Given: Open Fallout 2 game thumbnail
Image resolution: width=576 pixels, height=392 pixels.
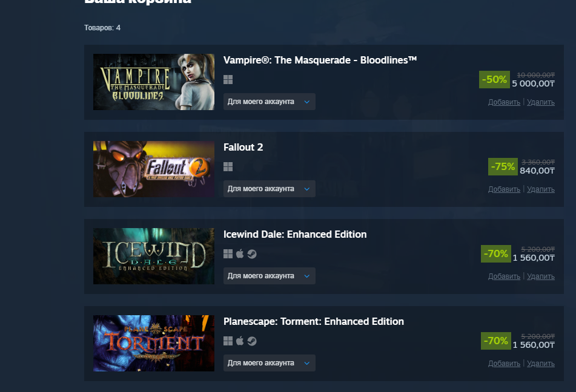Looking at the screenshot, I should pos(154,169).
